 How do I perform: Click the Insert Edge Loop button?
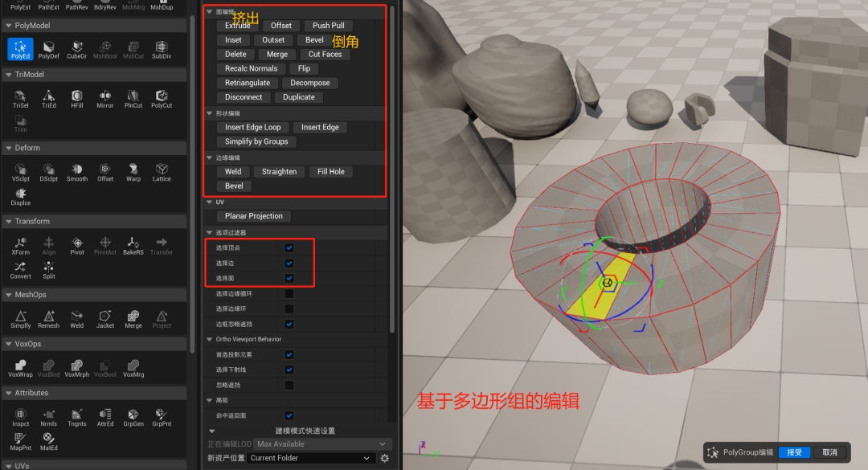point(252,127)
